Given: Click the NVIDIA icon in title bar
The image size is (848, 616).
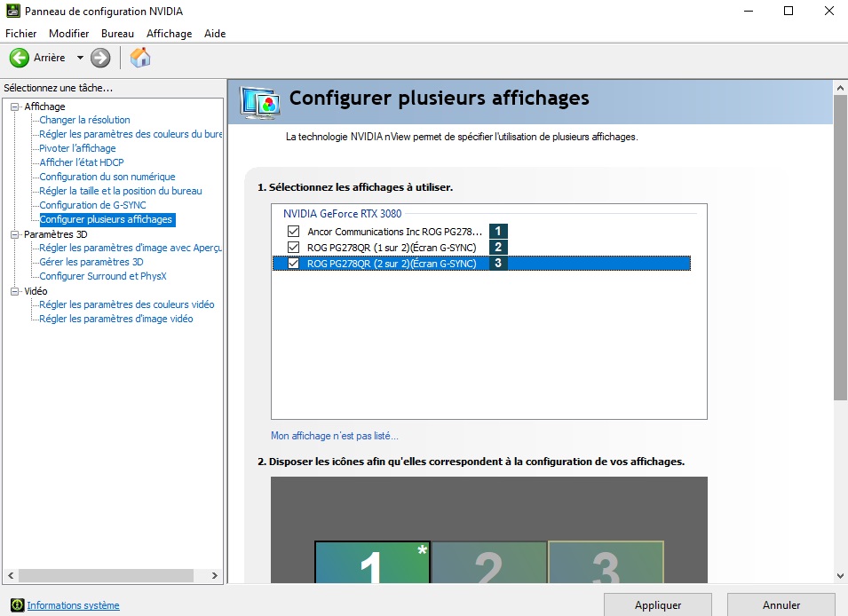Looking at the screenshot, I should coord(13,11).
